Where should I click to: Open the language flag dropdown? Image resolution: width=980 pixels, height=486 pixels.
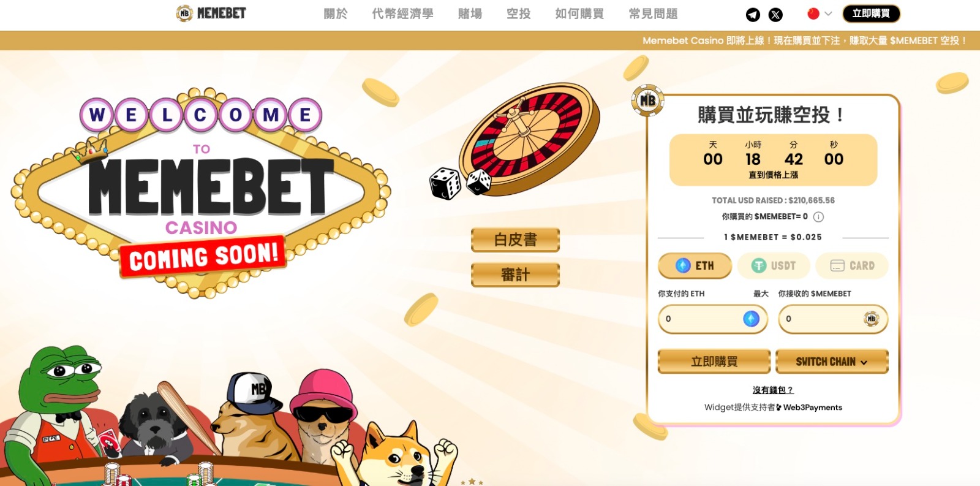coord(820,13)
